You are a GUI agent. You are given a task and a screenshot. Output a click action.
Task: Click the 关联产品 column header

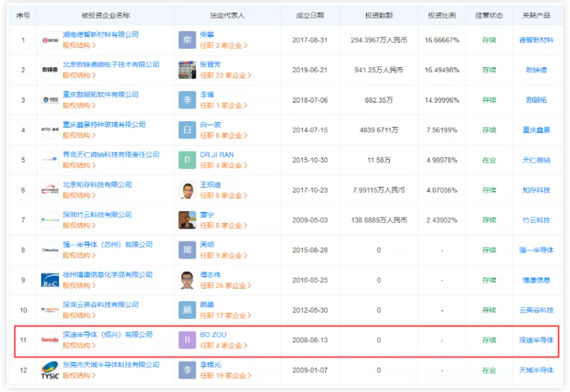(x=536, y=15)
